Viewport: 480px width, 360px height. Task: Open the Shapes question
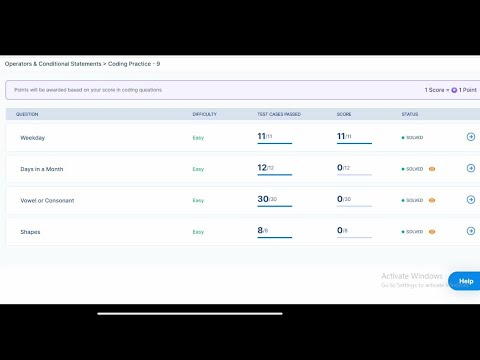click(30, 232)
